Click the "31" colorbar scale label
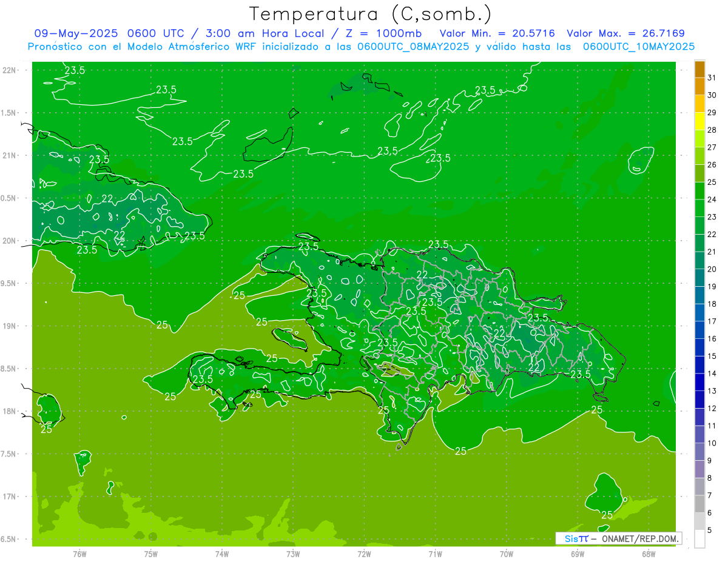This screenshot has height=562, width=728. click(712, 78)
